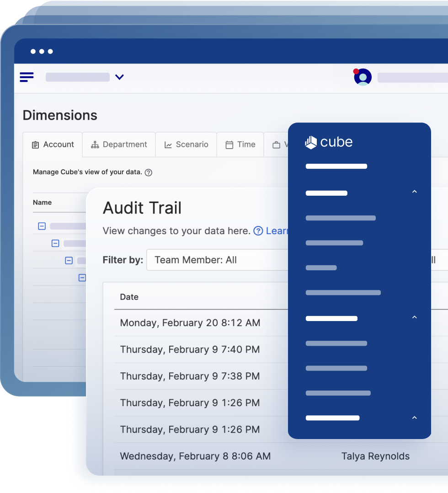Click the Cube logo in the sidebar
Image resolution: width=448 pixels, height=493 pixels.
(x=329, y=142)
